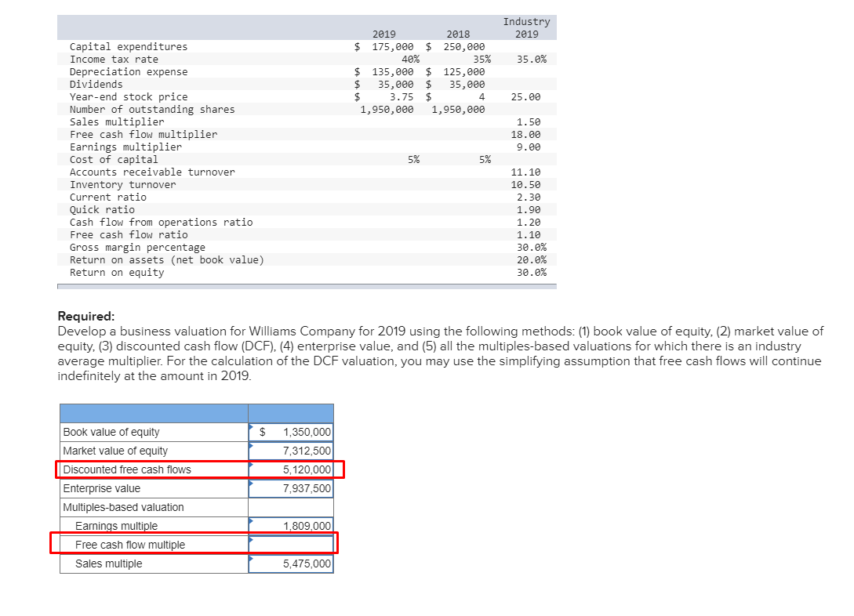The width and height of the screenshot is (854, 616).
Task: Click the 'Dividends' row label
Action: point(96,85)
